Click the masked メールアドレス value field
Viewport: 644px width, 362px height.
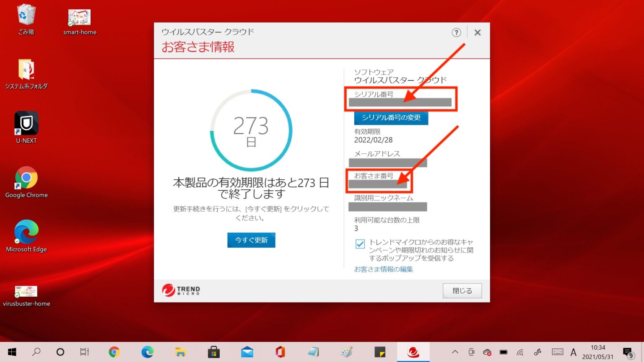coord(388,163)
